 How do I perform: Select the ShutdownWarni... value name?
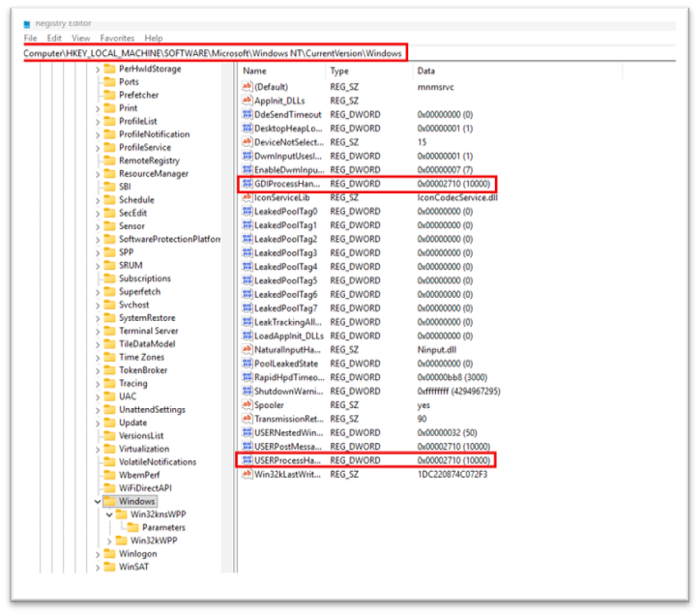click(x=288, y=392)
